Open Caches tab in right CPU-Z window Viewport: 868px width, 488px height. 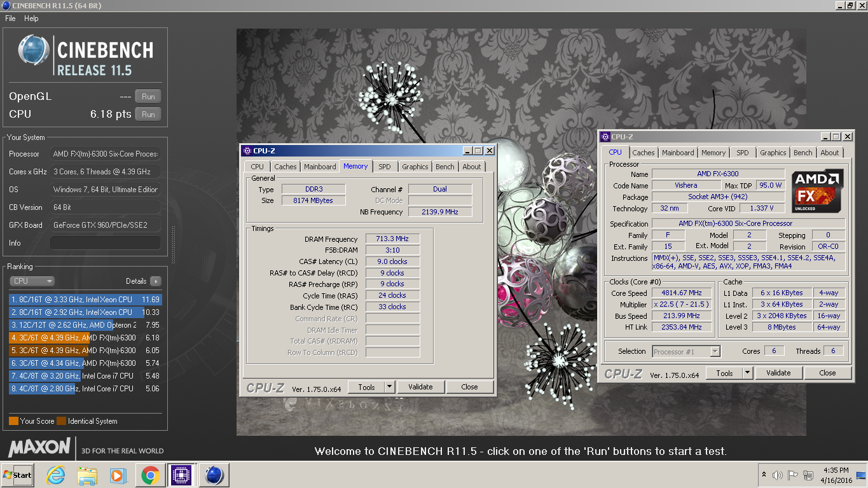click(644, 153)
